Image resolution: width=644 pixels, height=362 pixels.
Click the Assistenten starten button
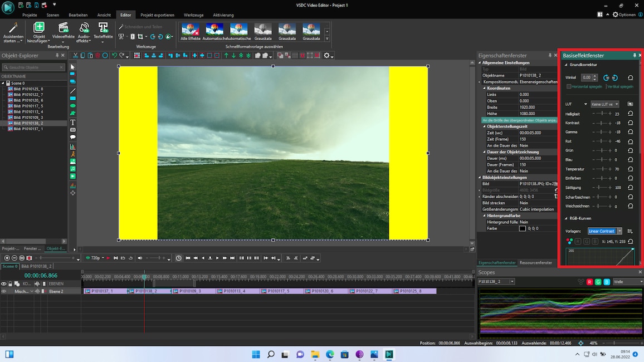pos(12,32)
